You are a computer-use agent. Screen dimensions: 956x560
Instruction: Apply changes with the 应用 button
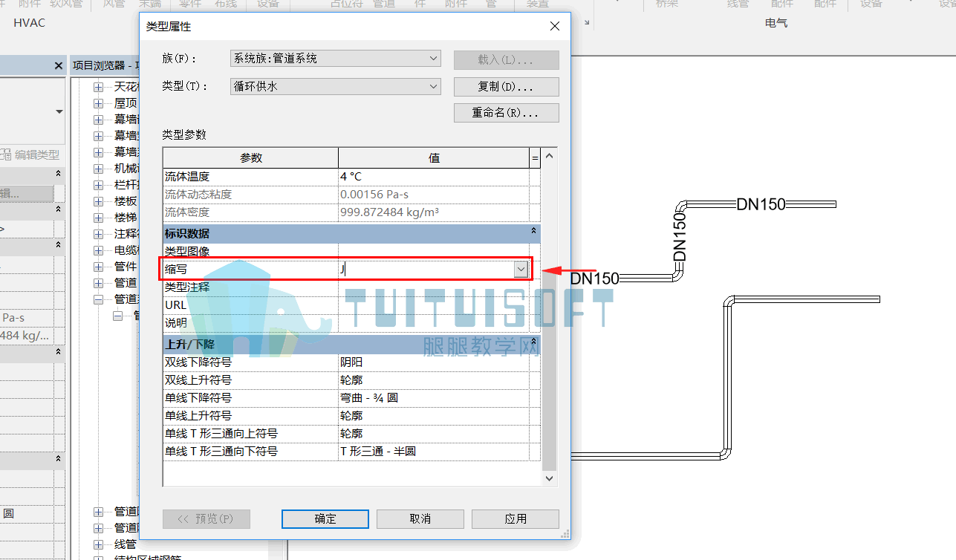click(x=516, y=519)
